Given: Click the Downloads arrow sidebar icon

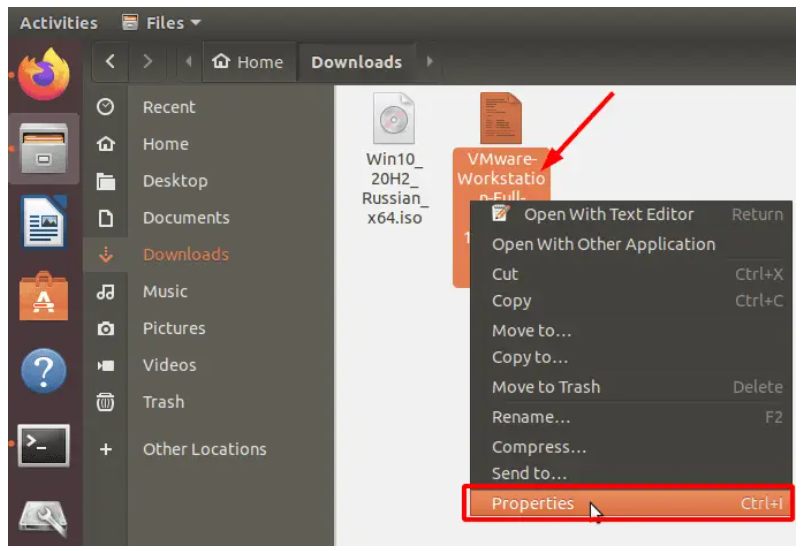Looking at the screenshot, I should tap(105, 254).
